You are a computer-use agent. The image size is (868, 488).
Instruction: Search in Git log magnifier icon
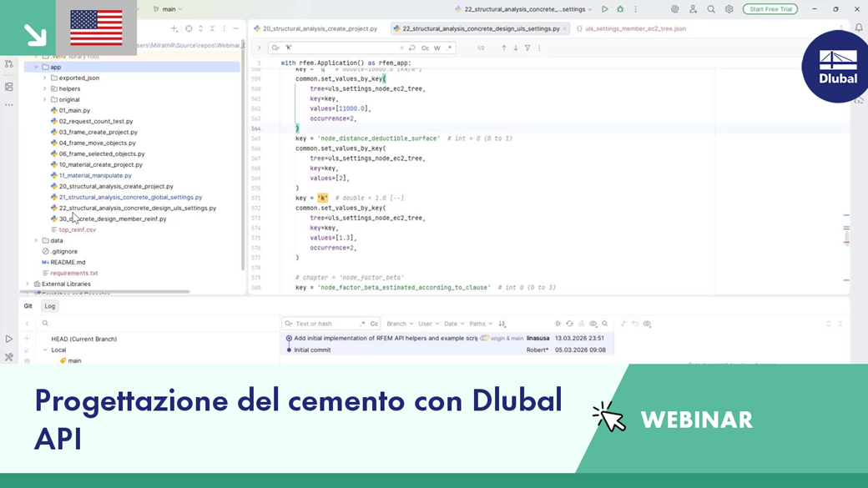pos(605,324)
